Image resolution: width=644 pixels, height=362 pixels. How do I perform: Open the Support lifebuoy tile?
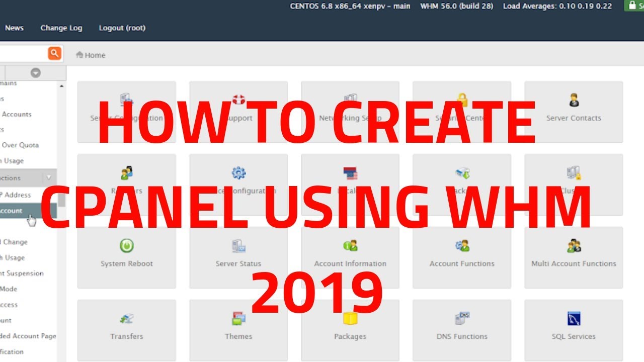[238, 112]
